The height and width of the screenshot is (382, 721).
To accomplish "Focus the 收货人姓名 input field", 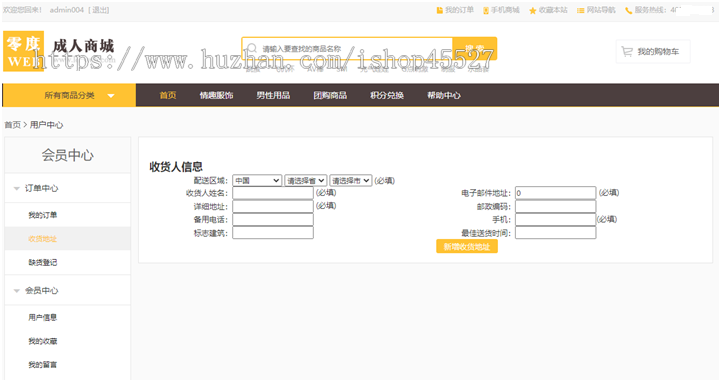I will (x=273, y=193).
